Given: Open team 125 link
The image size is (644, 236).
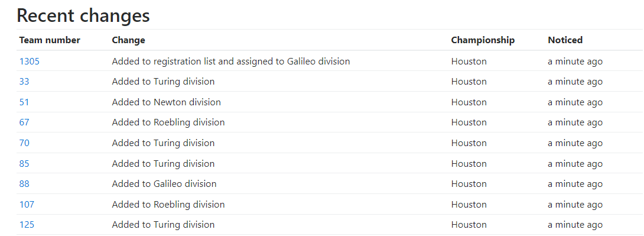Looking at the screenshot, I should pos(27,225).
